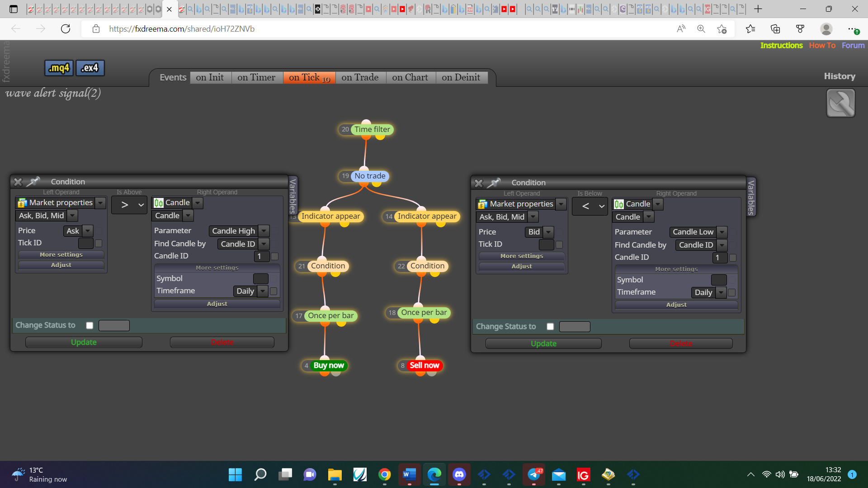This screenshot has height=488, width=868.
Task: Start Read Aloud in the address bar
Action: [681, 29]
